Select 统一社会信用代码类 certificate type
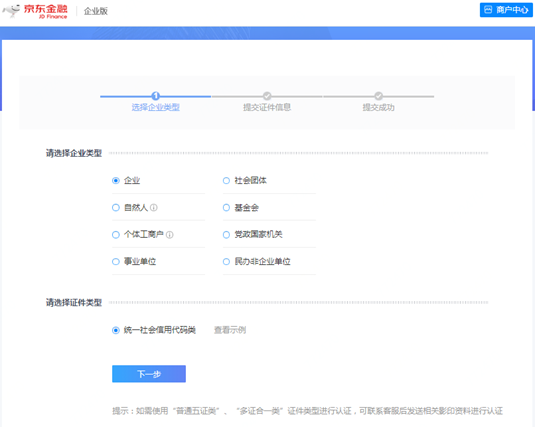535x427 pixels. coord(116,330)
